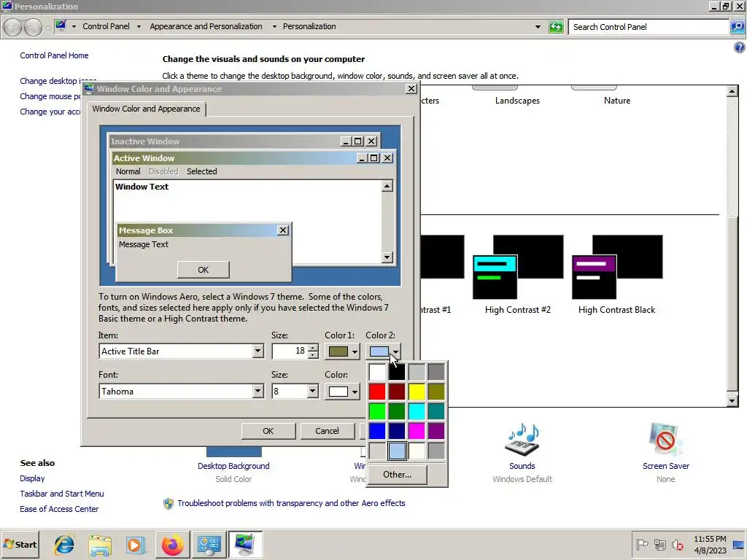Open the Screen Saver settings icon
The image size is (747, 560).
pyautogui.click(x=665, y=440)
